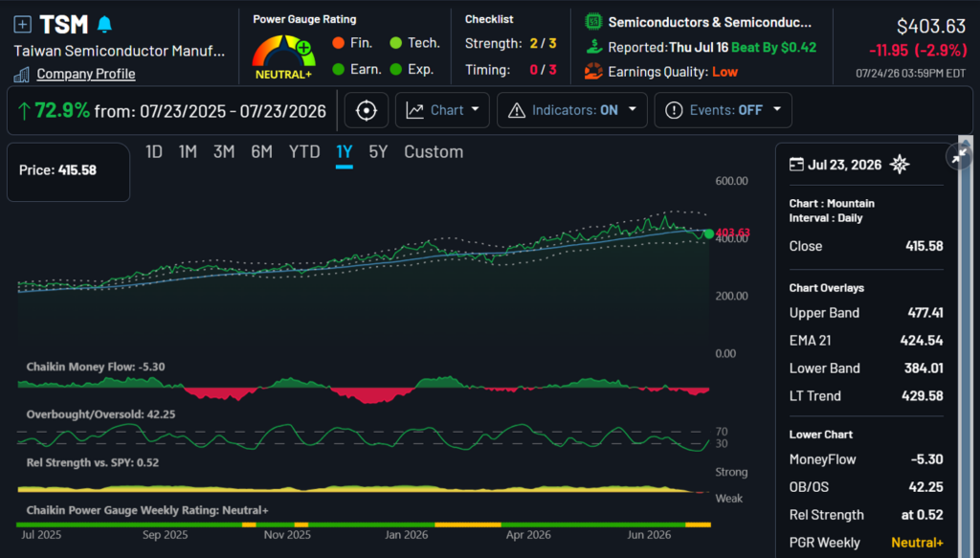
Task: Click the snowflake icon next to date
Action: 900,165
